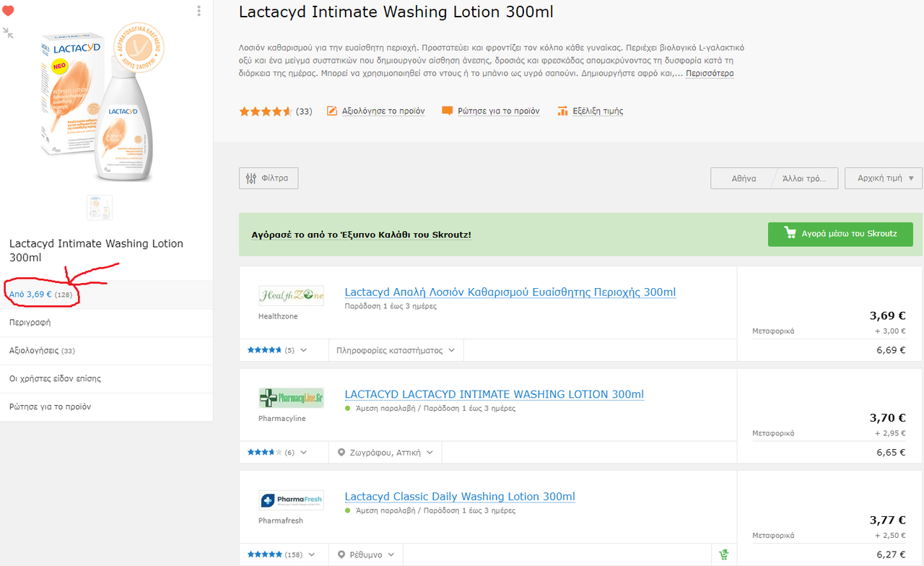Click Healthzone total price 6,69 €
Screen dimensions: 924x566
[x=891, y=350]
